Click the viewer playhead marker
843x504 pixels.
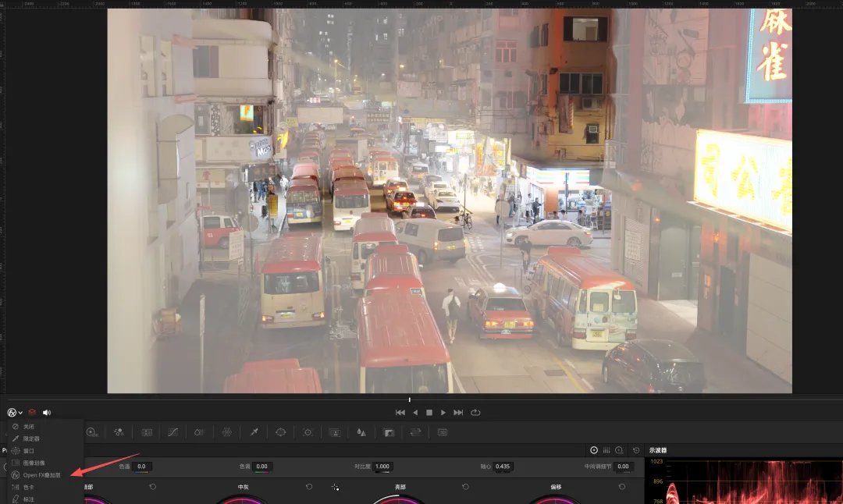point(409,399)
